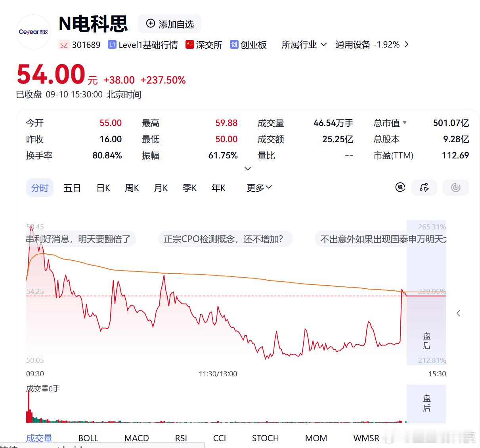This screenshot has height=448, width=480.
Task: Click current price 54.00
Action: (x=51, y=74)
